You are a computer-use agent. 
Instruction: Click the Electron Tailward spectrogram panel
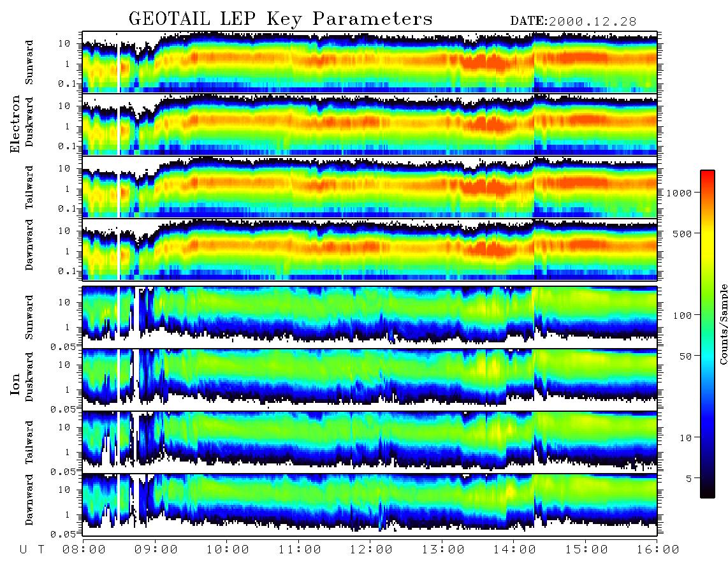[370, 187]
